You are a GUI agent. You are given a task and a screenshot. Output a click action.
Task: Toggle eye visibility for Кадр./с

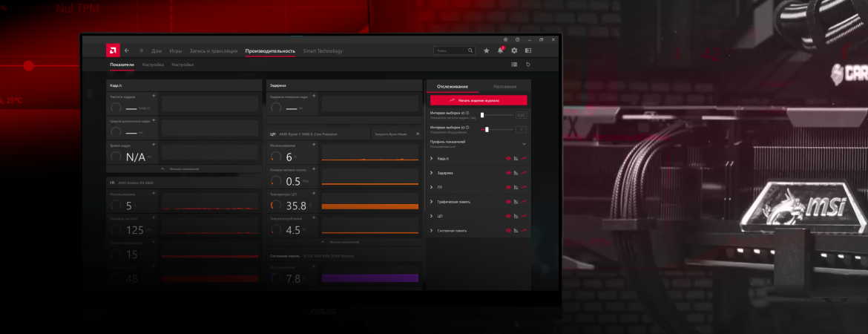508,158
